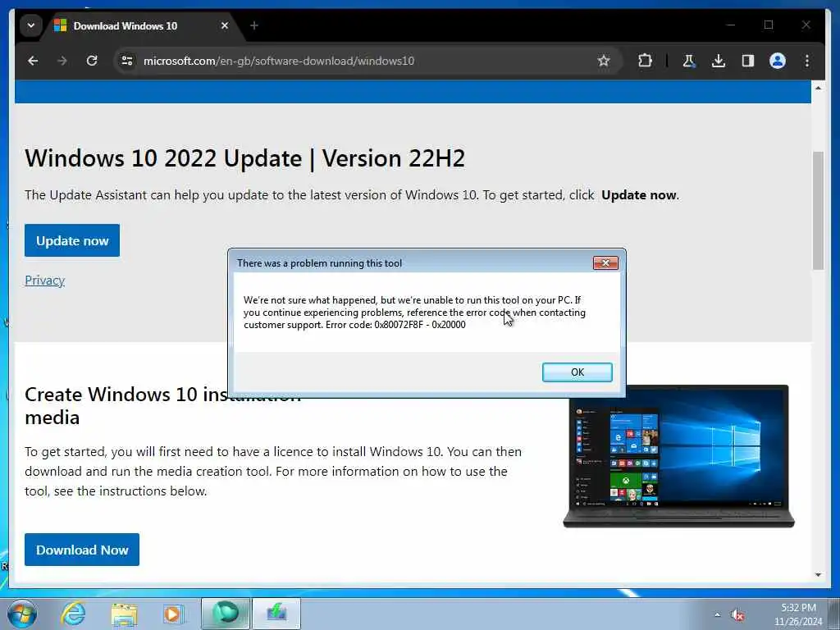Click the vertical scrollbar thumb
Image resolution: width=840 pixels, height=630 pixels.
[818, 211]
